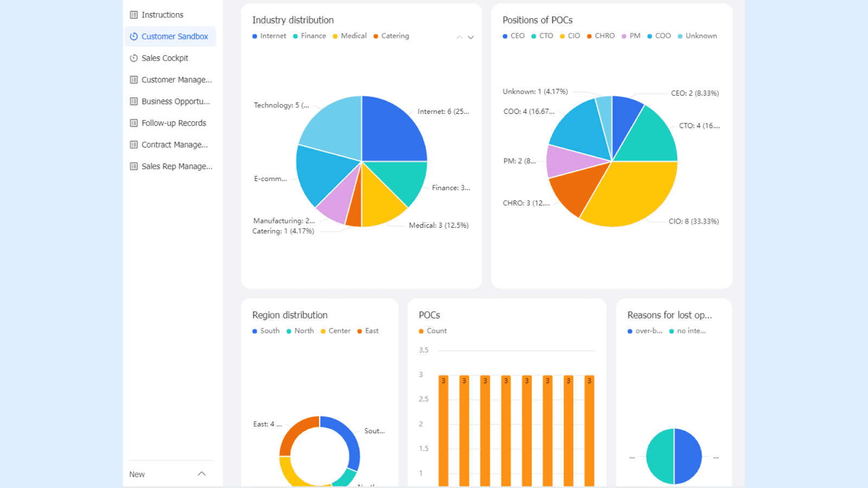Click the Business Opportunities table icon
868x488 pixels.
pyautogui.click(x=134, y=101)
